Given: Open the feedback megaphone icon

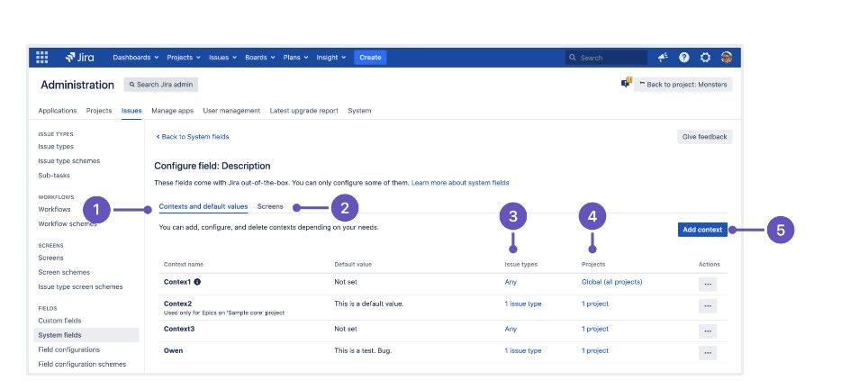Looking at the screenshot, I should tap(664, 57).
